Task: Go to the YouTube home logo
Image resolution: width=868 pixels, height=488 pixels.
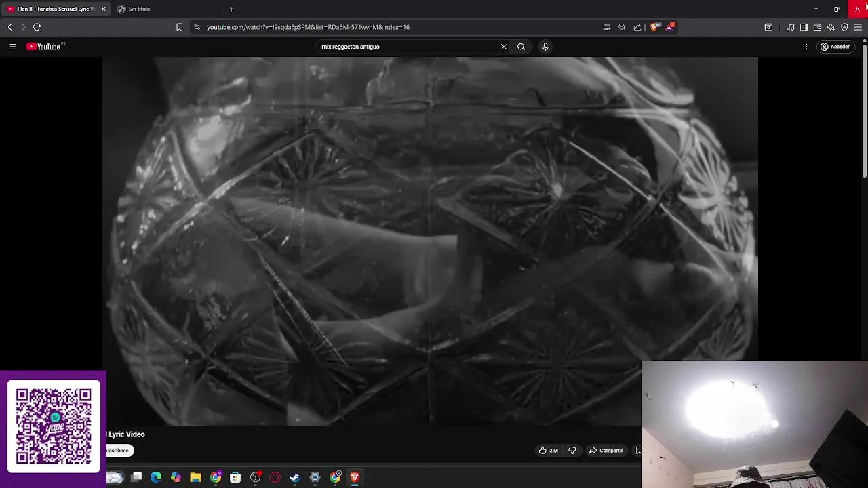Action: pos(45,47)
